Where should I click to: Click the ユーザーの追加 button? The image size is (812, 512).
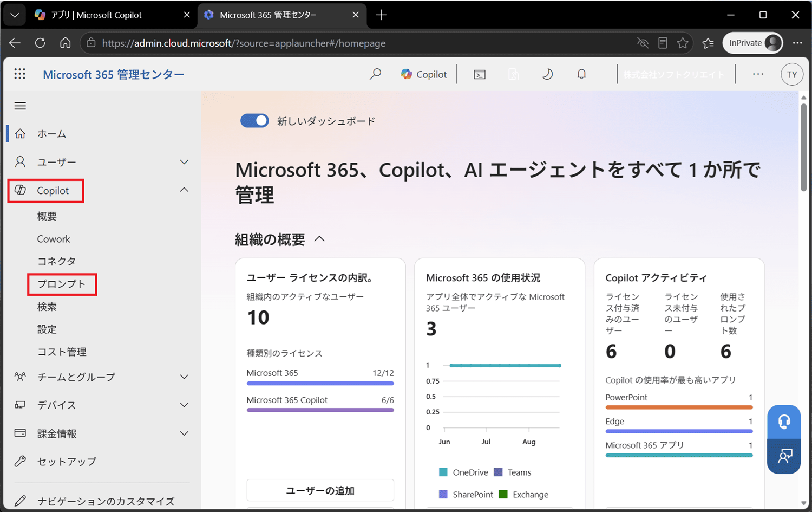[320, 490]
